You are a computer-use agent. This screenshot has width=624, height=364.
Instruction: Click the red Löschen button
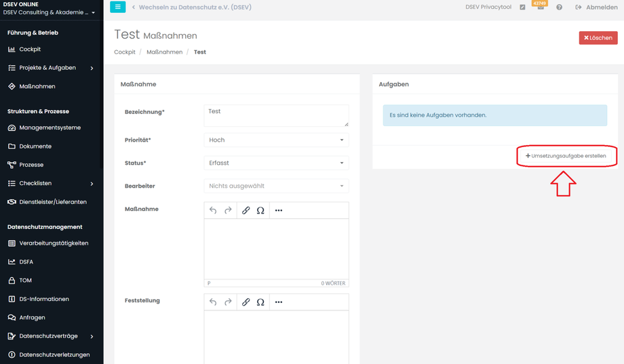pyautogui.click(x=598, y=38)
